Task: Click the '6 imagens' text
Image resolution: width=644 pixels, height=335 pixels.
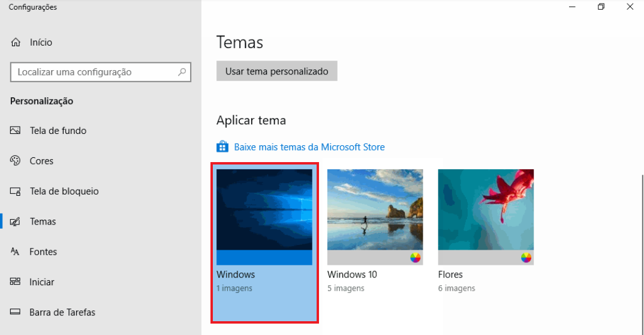Action: tap(457, 289)
